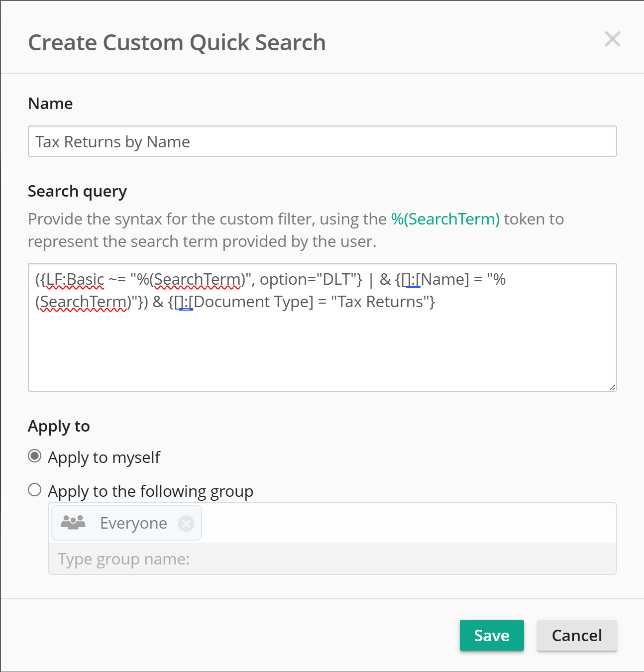644x672 pixels.
Task: Click the green %(SearchTerm) token
Action: coord(445,219)
